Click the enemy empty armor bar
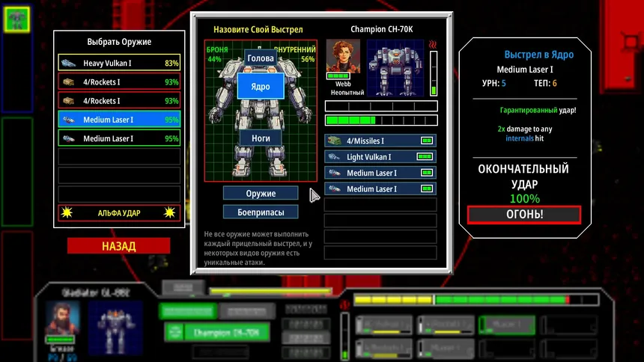 coord(381,106)
